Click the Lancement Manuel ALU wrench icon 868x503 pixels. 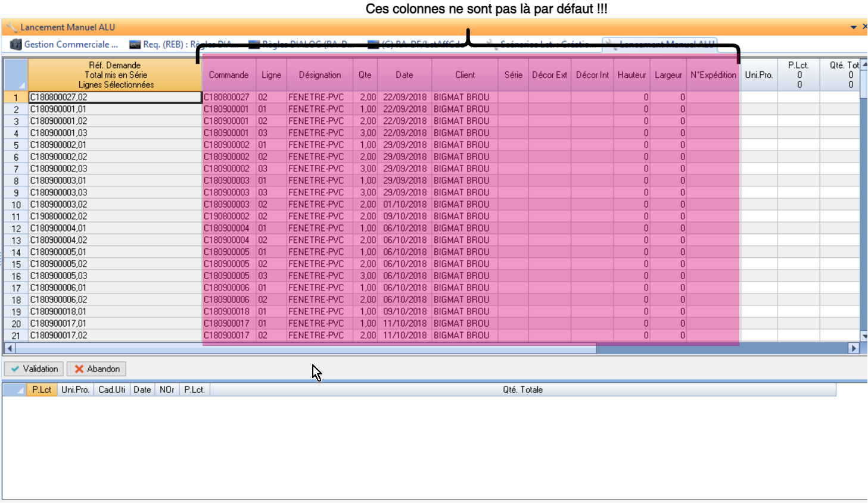(11, 27)
